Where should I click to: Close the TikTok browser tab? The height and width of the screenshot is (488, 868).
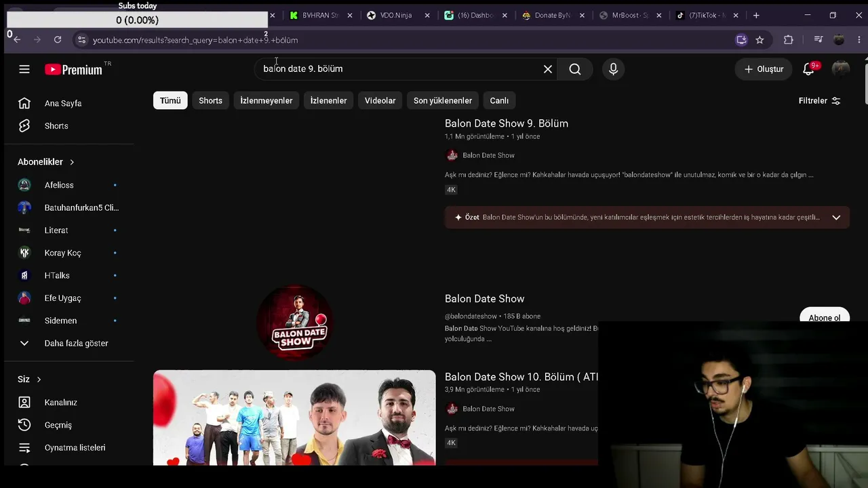pos(736,16)
